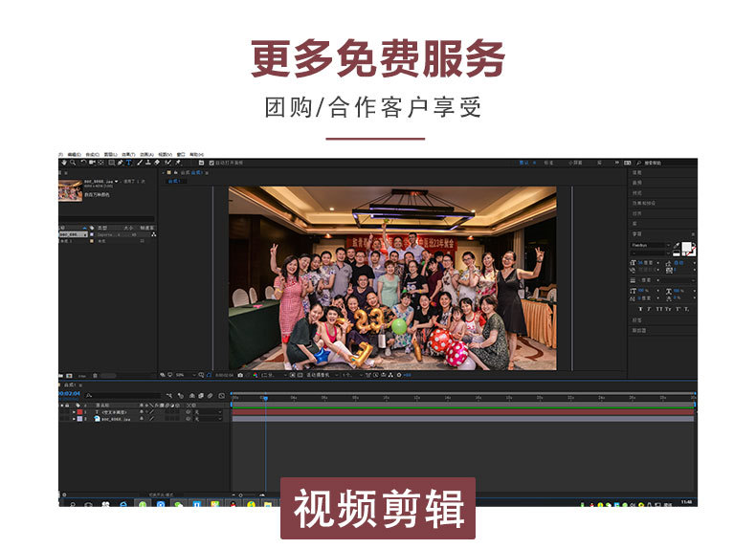Open the 效果(T) menu in the menu bar
The image size is (756, 549).
click(126, 154)
